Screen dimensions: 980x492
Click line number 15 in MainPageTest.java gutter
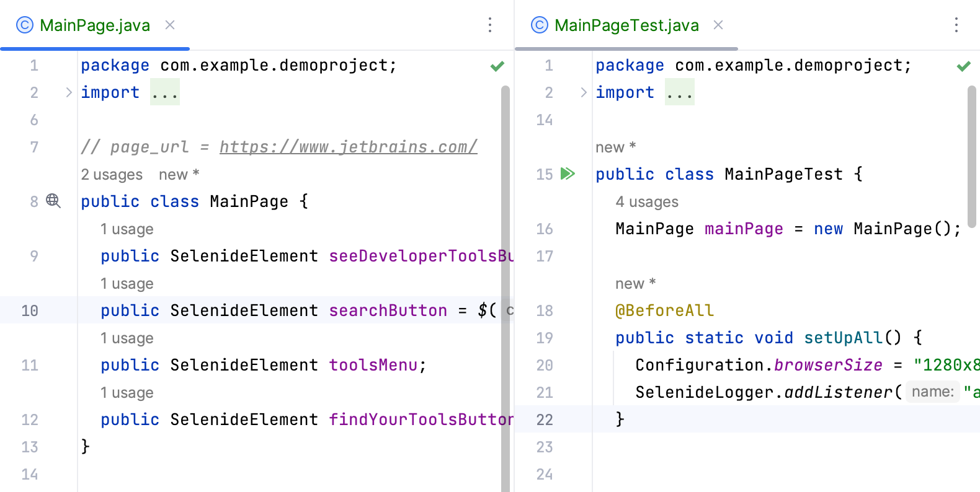(545, 174)
